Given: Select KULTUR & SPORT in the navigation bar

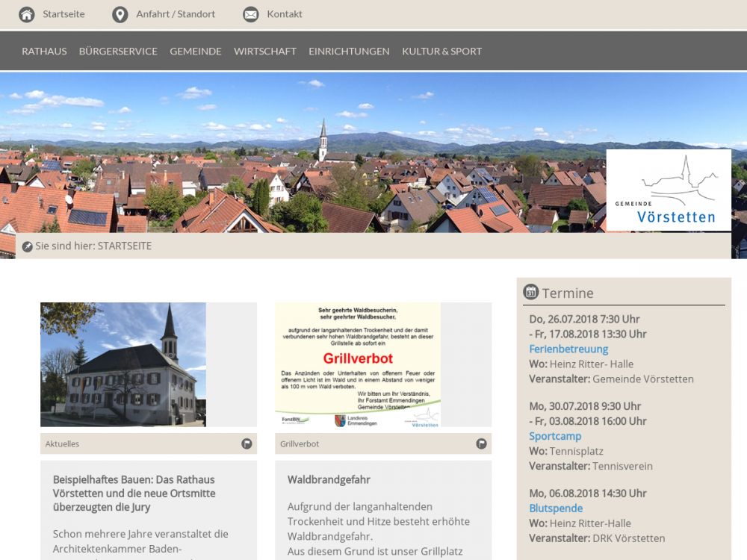Looking at the screenshot, I should click(x=441, y=52).
